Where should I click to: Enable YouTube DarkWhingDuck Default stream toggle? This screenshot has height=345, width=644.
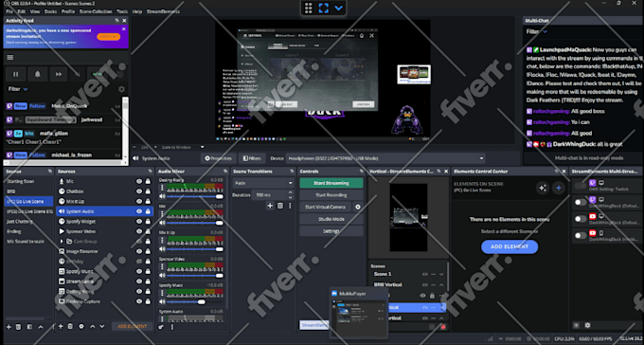click(581, 219)
